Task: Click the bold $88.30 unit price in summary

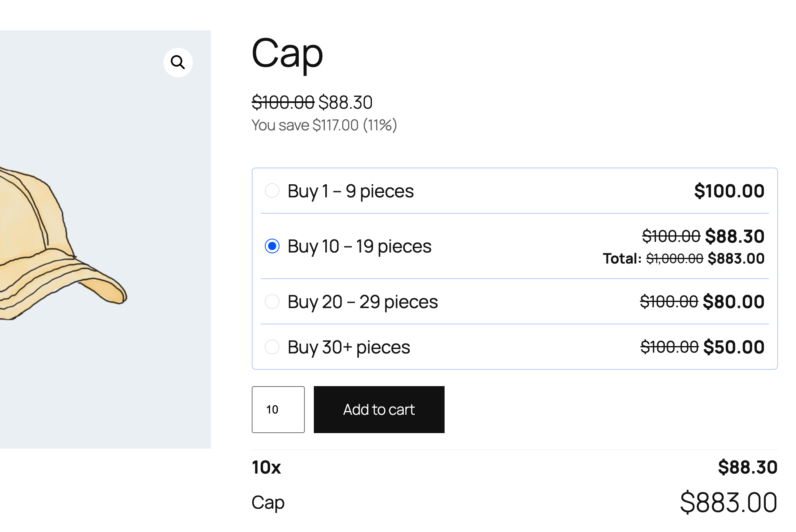Action: 748,467
